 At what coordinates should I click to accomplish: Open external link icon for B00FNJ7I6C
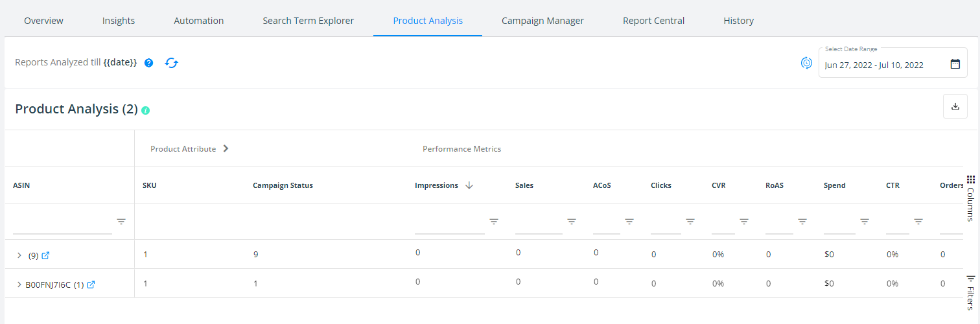(x=91, y=284)
